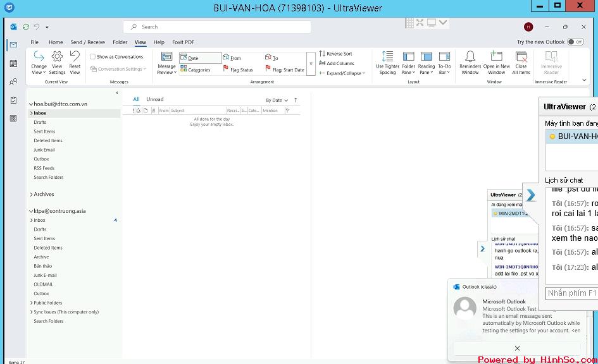598x364 pixels.
Task: Show Unread messages filter
Action: point(155,99)
